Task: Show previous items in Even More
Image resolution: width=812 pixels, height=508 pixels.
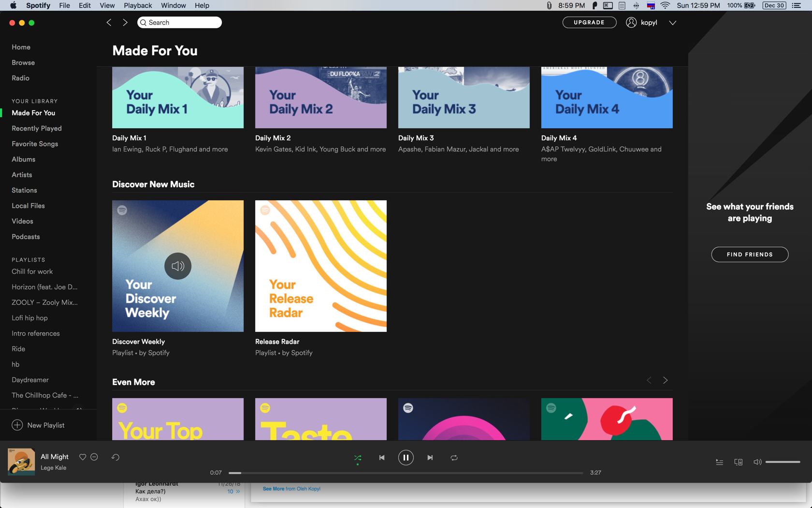Action: coord(649,380)
